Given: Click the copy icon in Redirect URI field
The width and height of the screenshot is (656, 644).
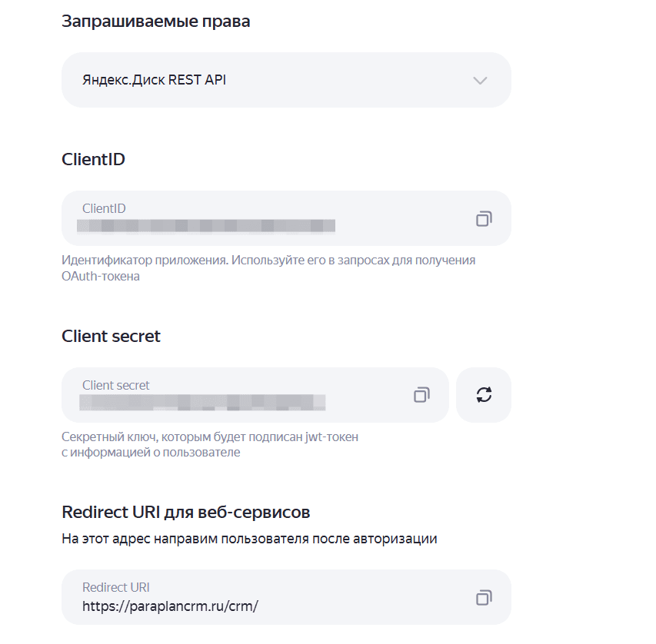Looking at the screenshot, I should pos(484,596).
